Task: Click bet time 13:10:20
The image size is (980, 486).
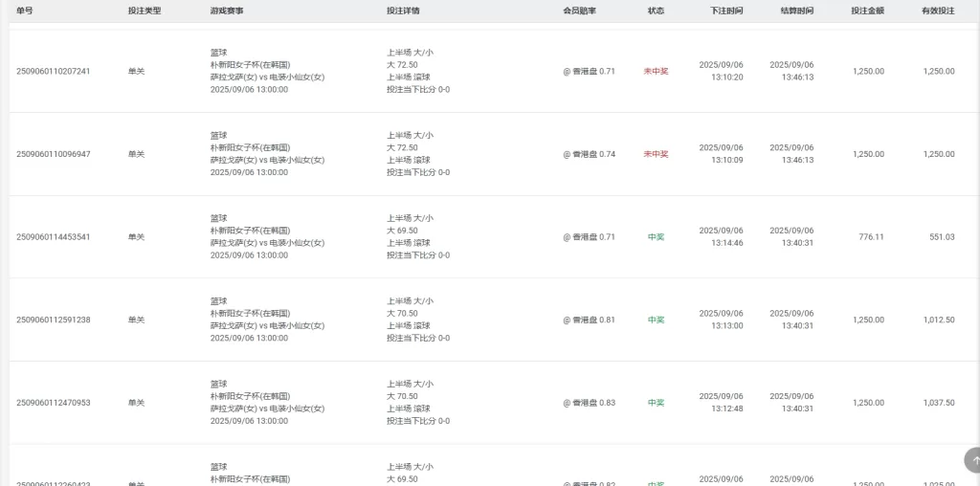Action: tap(727, 77)
